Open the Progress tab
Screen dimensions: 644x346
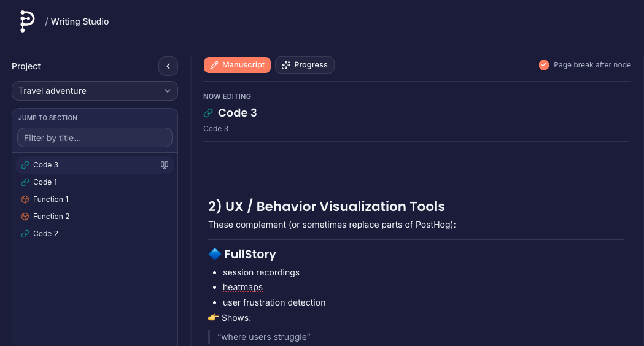tap(305, 65)
